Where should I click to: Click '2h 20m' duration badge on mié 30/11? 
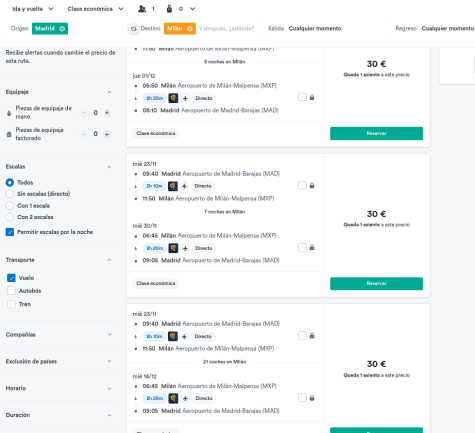[x=154, y=248]
